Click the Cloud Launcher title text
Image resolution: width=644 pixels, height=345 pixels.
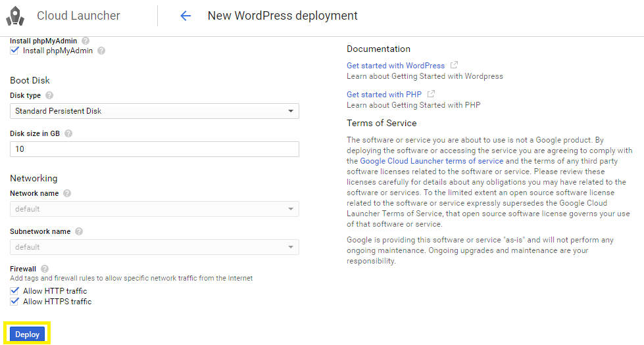tap(78, 16)
